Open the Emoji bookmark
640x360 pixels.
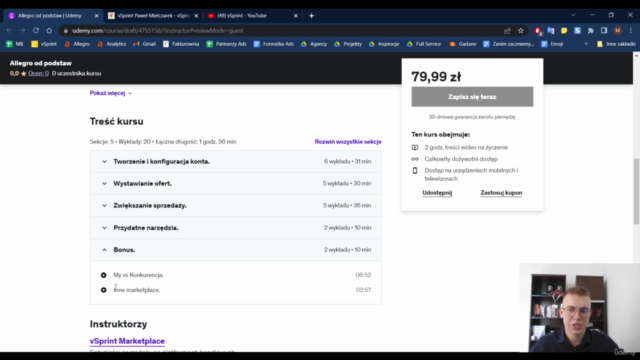pos(552,44)
